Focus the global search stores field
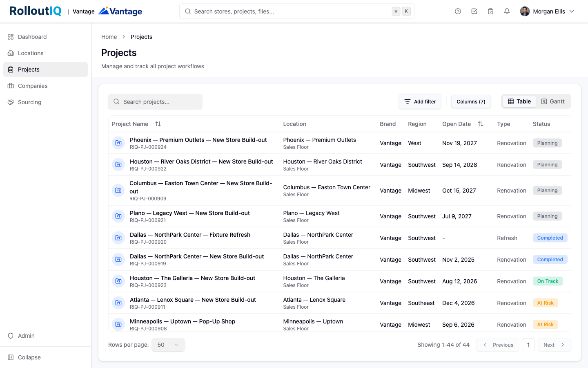 click(297, 11)
